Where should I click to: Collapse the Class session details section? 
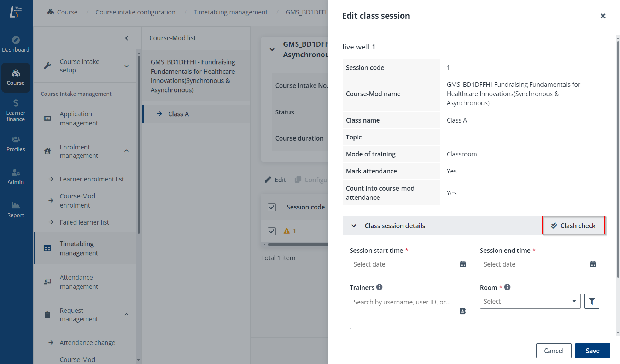coord(353,226)
